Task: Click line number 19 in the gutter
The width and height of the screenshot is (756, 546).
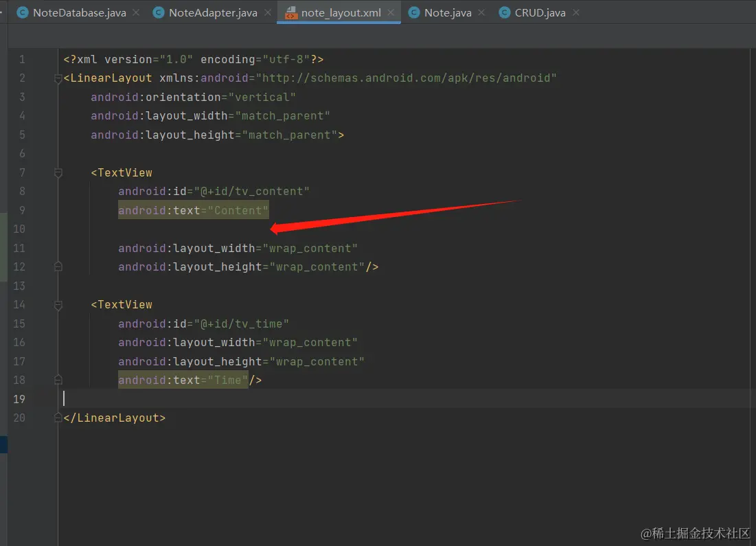Action: 19,400
